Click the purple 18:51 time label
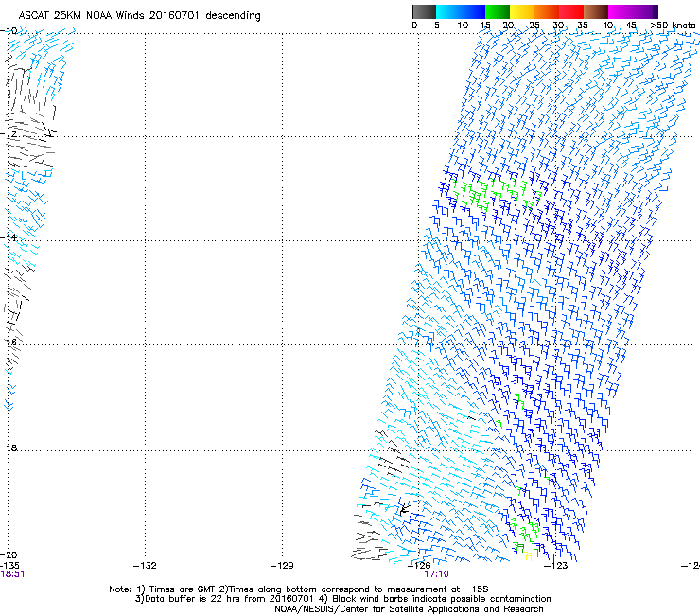 pos(12,574)
